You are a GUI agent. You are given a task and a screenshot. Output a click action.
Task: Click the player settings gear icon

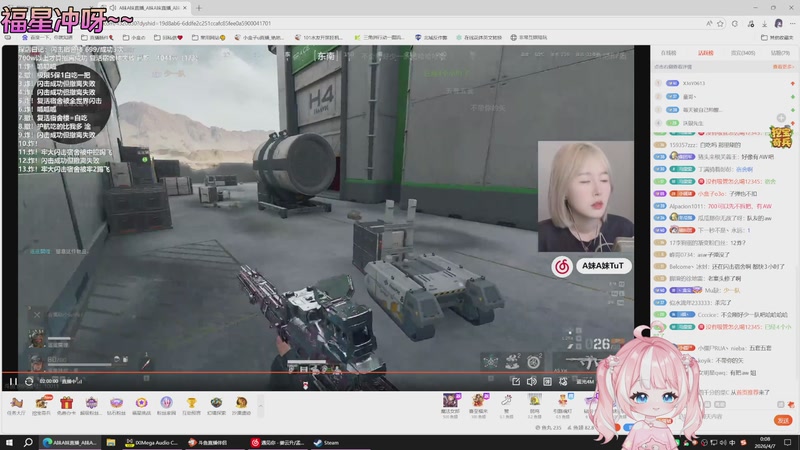pyautogui.click(x=563, y=381)
